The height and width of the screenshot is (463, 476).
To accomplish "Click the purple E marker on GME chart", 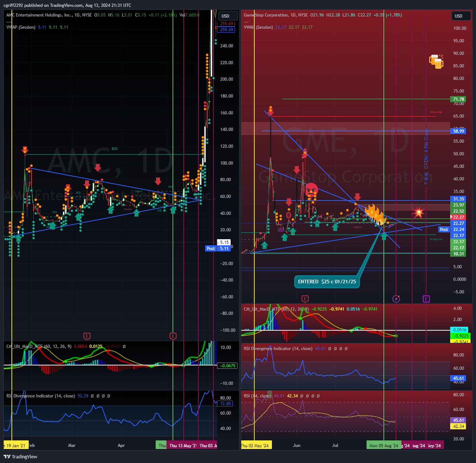I will click(426, 299).
